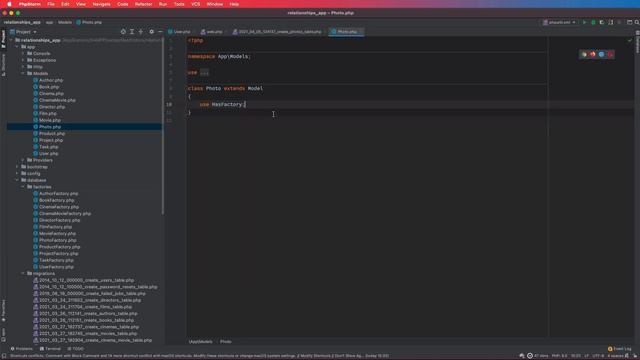The width and height of the screenshot is (640, 360).
Task: Open the Navigate menu
Action: (x=101, y=4)
